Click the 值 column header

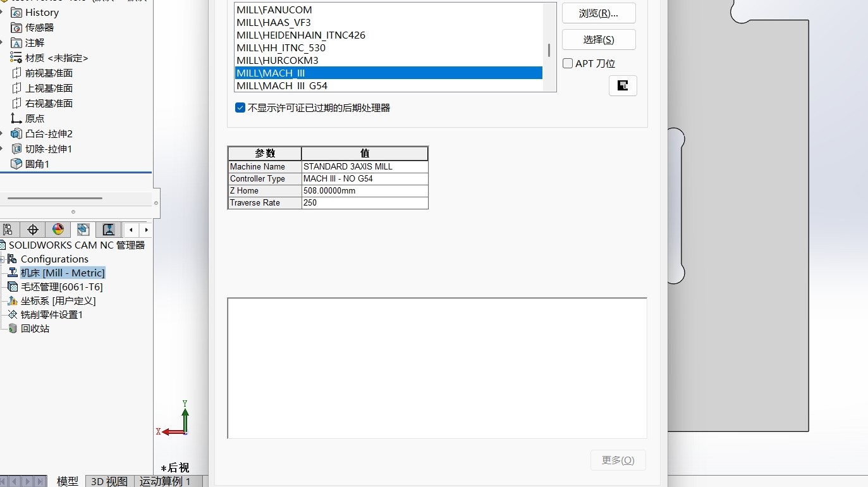tap(365, 153)
